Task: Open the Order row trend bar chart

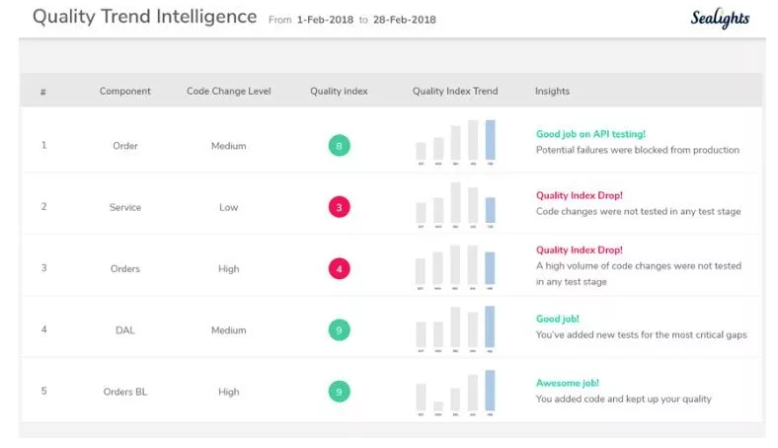Action: [455, 142]
